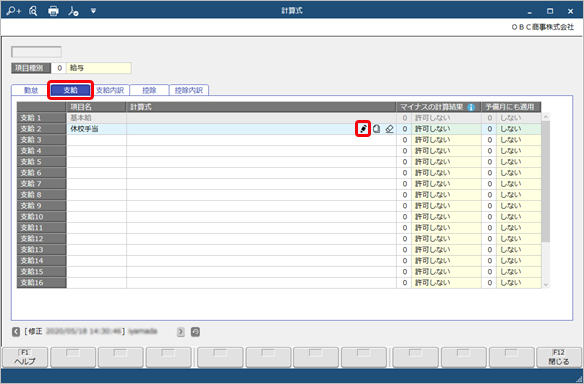This screenshot has width=584, height=384.
Task: Click the 支給10 row header
Action: 41,217
